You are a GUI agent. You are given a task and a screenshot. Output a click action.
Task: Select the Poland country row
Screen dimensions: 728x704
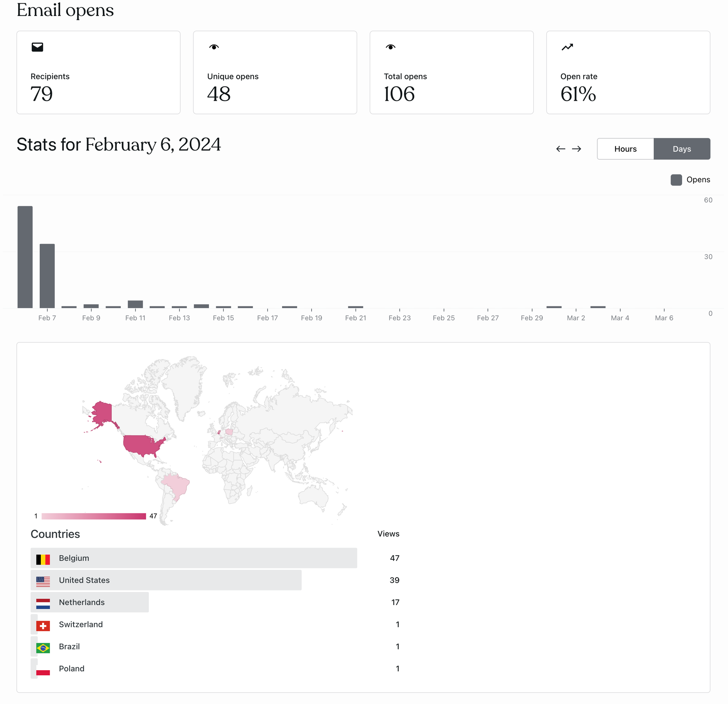72,668
